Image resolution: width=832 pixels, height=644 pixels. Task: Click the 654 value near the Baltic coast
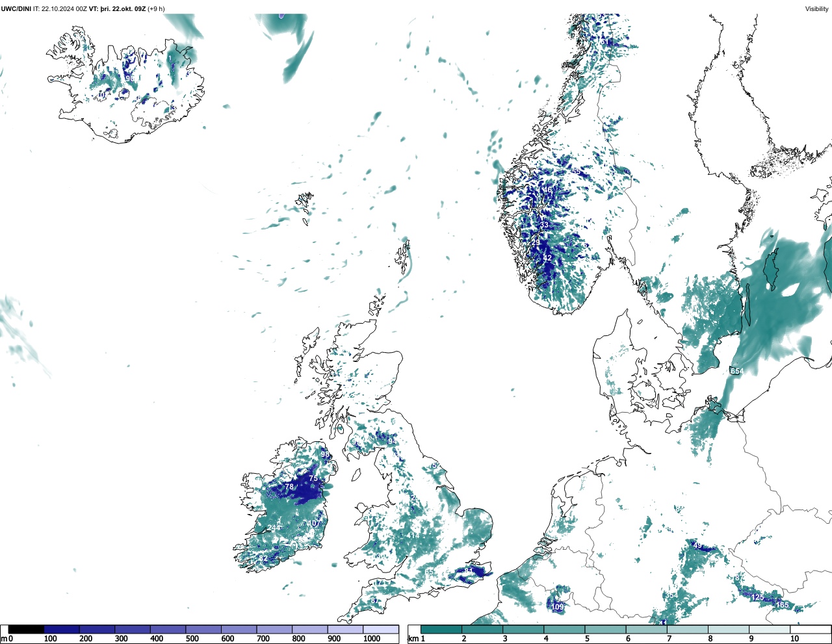click(x=736, y=371)
